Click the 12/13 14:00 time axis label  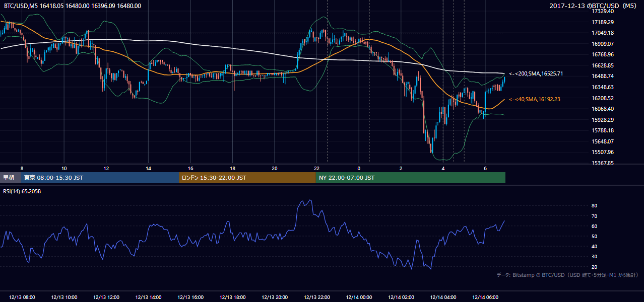(x=148, y=297)
